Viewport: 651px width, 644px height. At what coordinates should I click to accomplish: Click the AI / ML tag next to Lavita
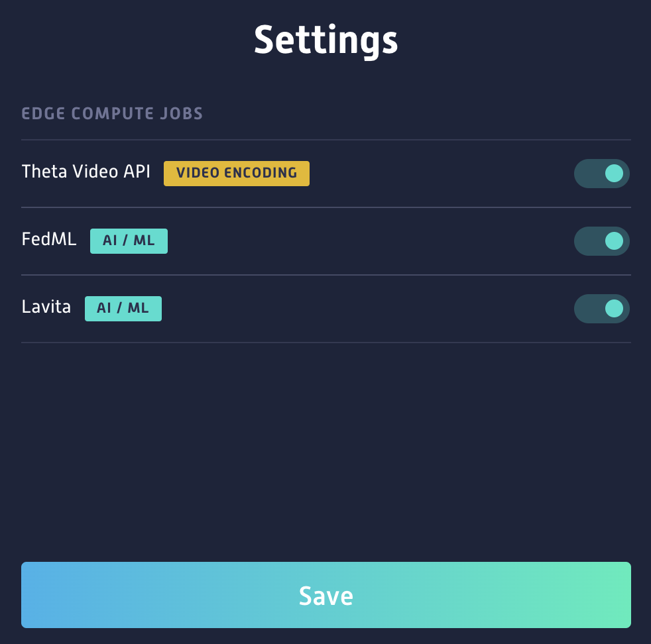(123, 308)
